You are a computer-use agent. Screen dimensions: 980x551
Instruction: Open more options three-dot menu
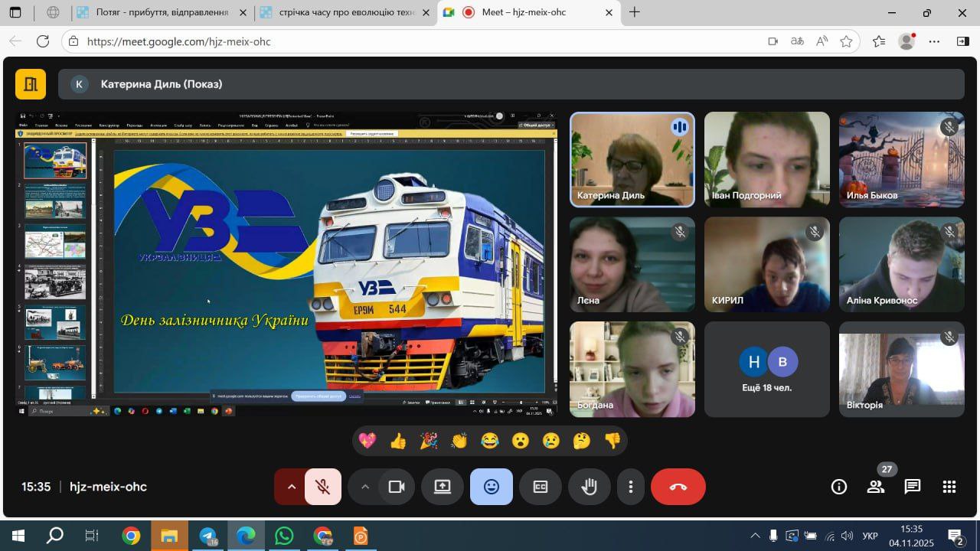630,487
